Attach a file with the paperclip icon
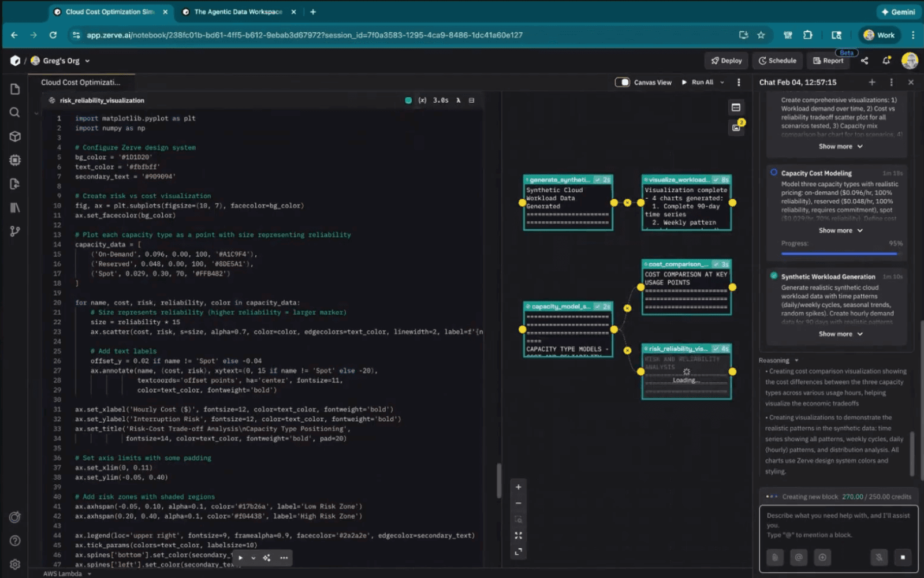The width and height of the screenshot is (924, 578). click(774, 557)
